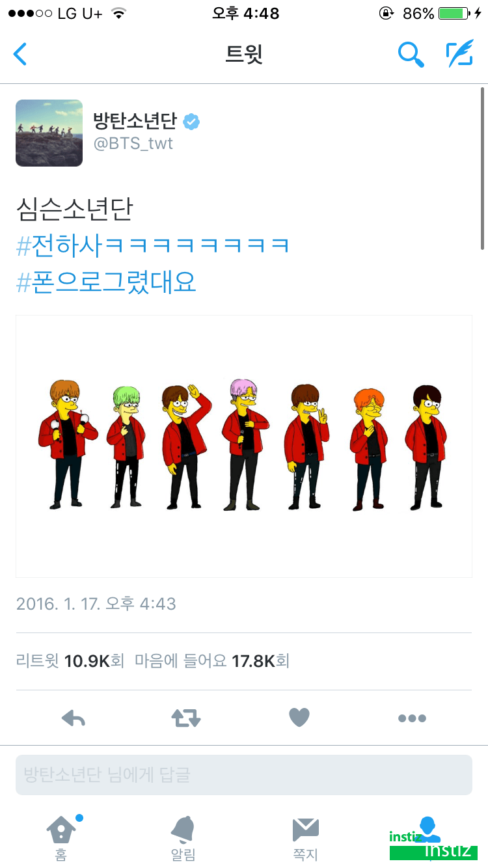Like the tweet with the heart icon
This screenshot has width=488, height=868.
tap(299, 718)
